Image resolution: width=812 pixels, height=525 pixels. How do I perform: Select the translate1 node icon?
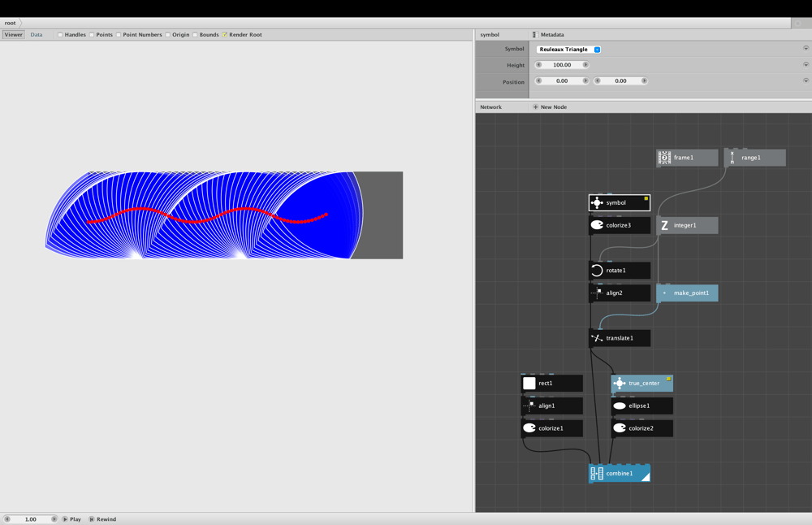tap(597, 338)
